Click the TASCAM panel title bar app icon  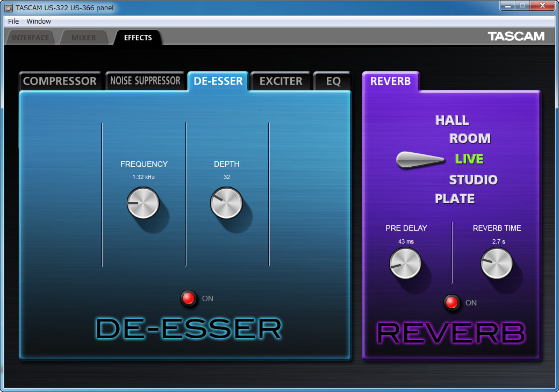coord(9,8)
